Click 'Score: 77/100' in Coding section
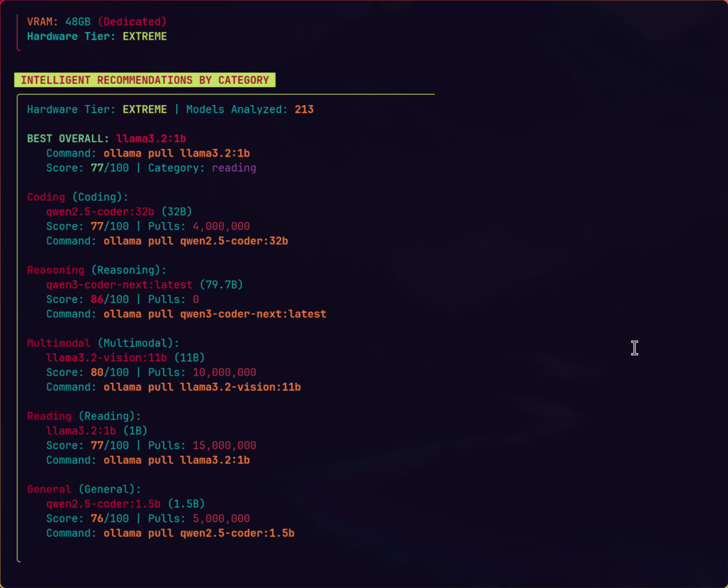728x588 pixels. 87,226
